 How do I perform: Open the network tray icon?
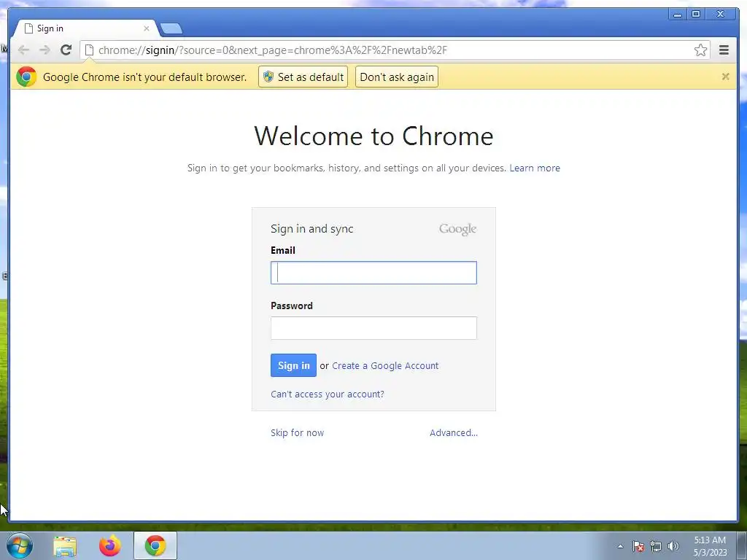pyautogui.click(x=656, y=546)
